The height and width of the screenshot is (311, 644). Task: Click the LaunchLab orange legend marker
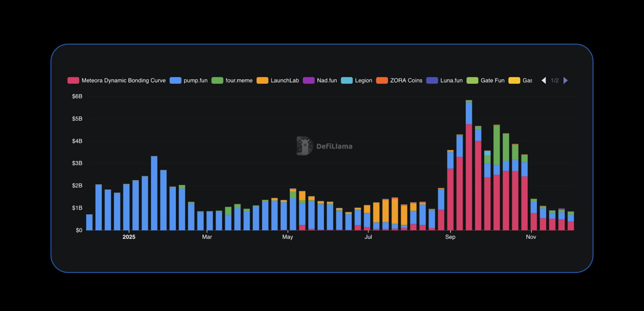pos(262,80)
